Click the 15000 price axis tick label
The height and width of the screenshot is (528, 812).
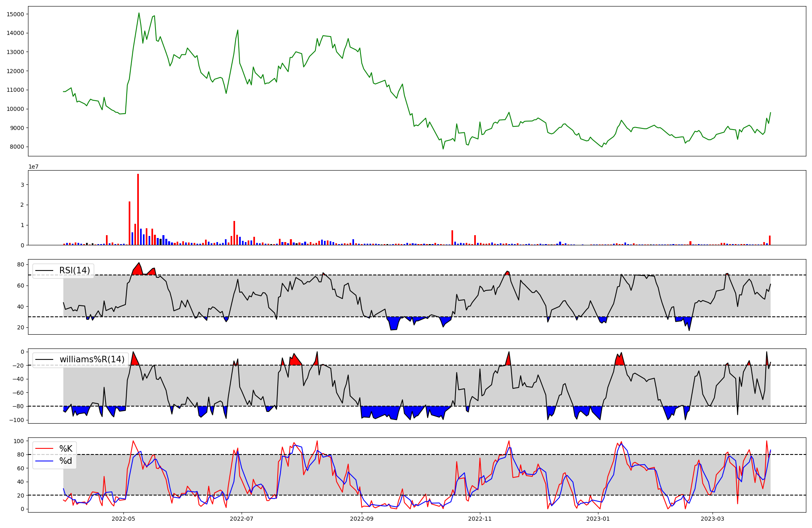point(15,14)
